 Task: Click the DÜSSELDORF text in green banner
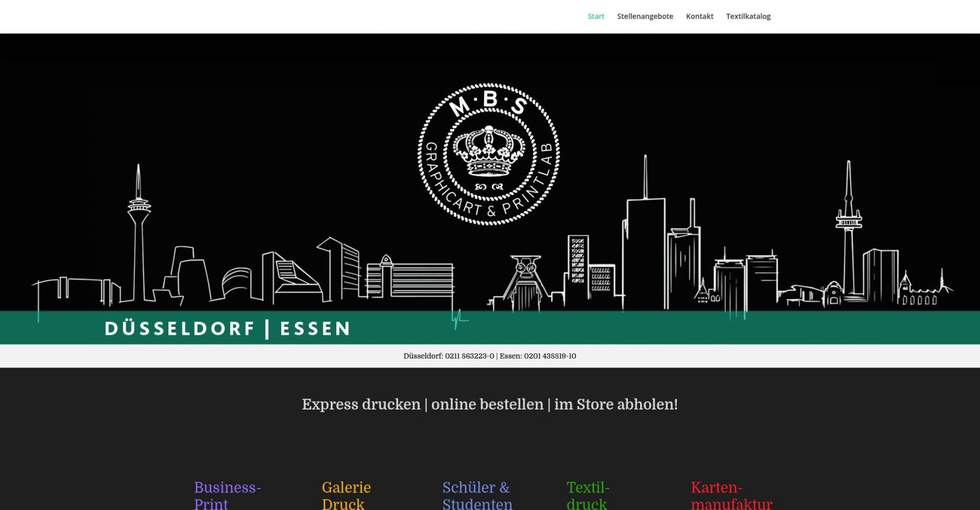(179, 329)
